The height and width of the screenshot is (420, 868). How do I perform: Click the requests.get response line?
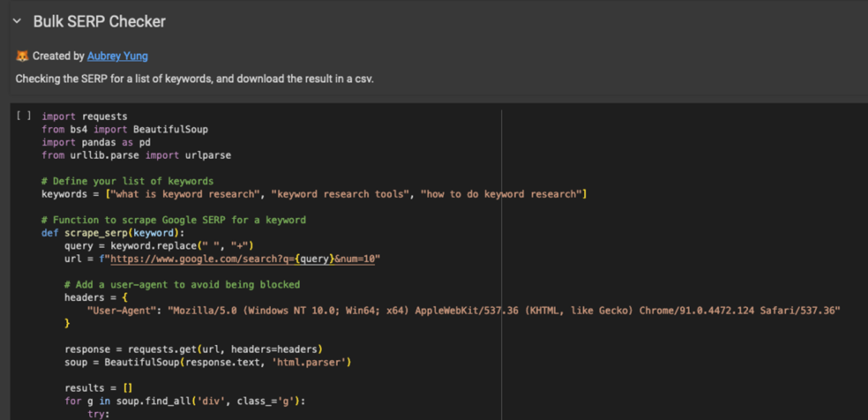pyautogui.click(x=192, y=349)
